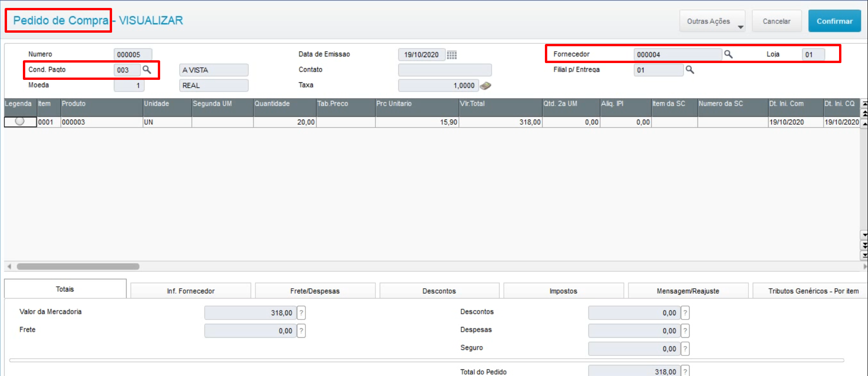
Task: Open the Cond. Pagto search magnifier
Action: pyautogui.click(x=147, y=70)
